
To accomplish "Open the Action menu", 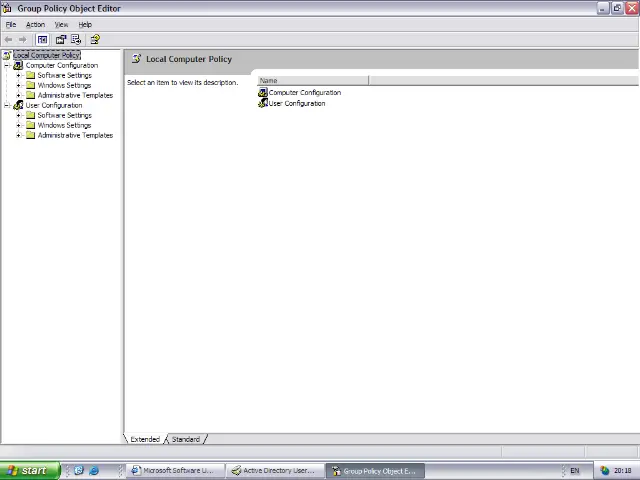I will tap(36, 24).
